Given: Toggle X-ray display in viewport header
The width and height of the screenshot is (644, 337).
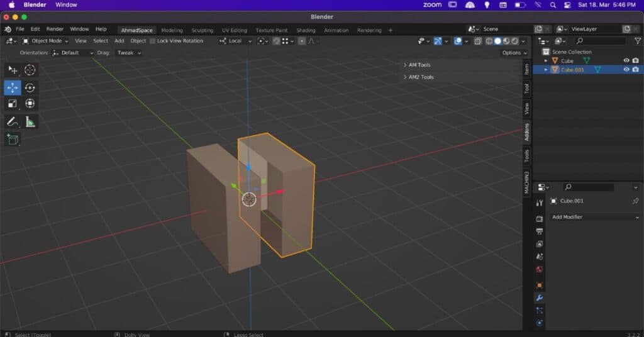Looking at the screenshot, I should tap(477, 41).
